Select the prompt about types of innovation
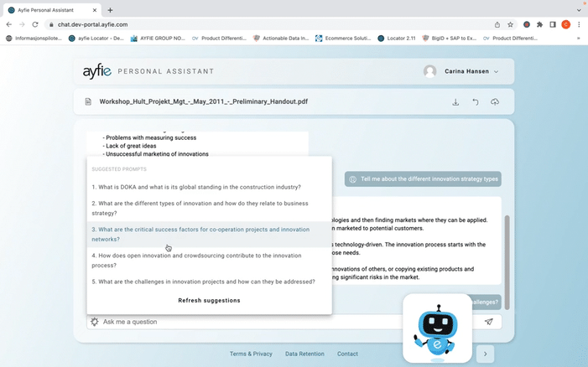The height and width of the screenshot is (367, 588). (209, 208)
